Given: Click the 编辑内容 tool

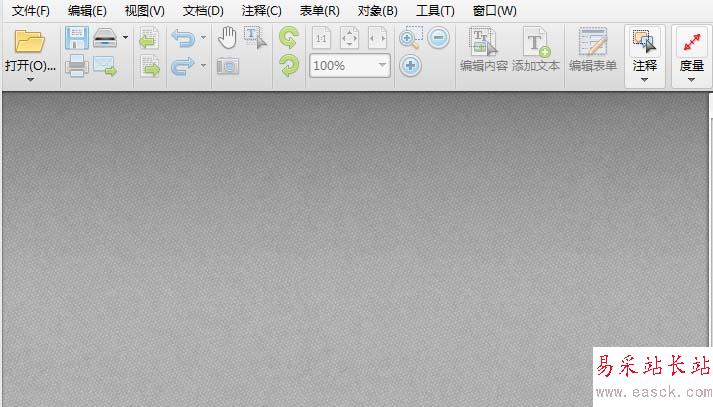Looking at the screenshot, I should pos(483,50).
